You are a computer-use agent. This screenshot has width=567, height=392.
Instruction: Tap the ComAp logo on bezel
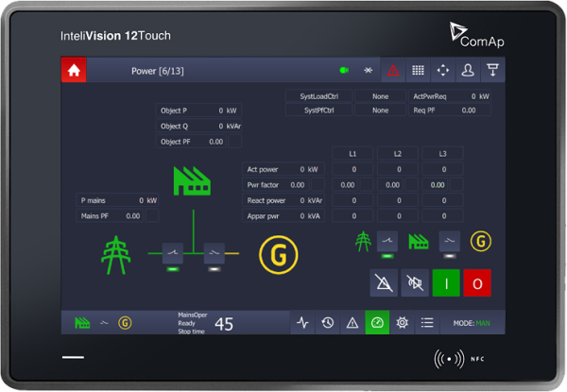tap(476, 35)
